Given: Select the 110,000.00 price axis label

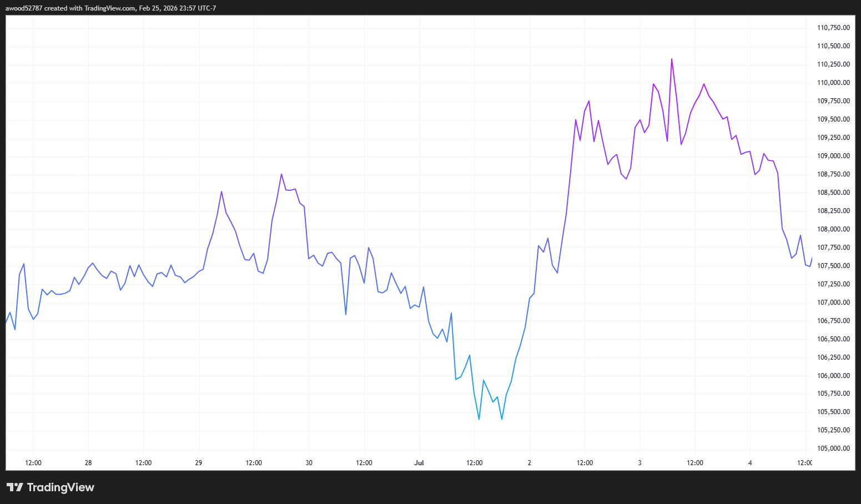Looking at the screenshot, I should click(833, 83).
